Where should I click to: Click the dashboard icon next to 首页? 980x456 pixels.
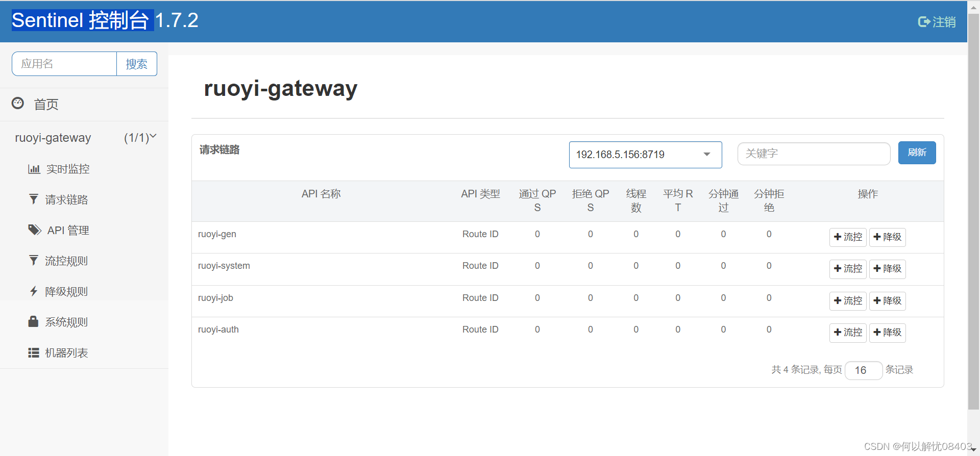click(x=18, y=104)
